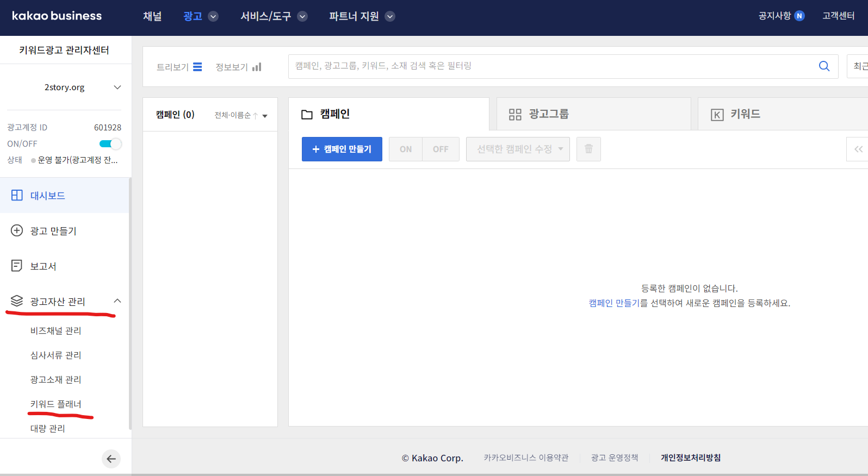Click the sidebar vertical scrollbar
The image size is (868, 476).
pyautogui.click(x=130, y=303)
